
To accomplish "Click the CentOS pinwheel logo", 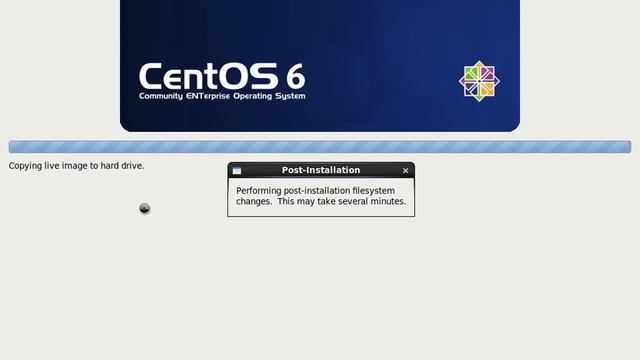I will coord(479,81).
